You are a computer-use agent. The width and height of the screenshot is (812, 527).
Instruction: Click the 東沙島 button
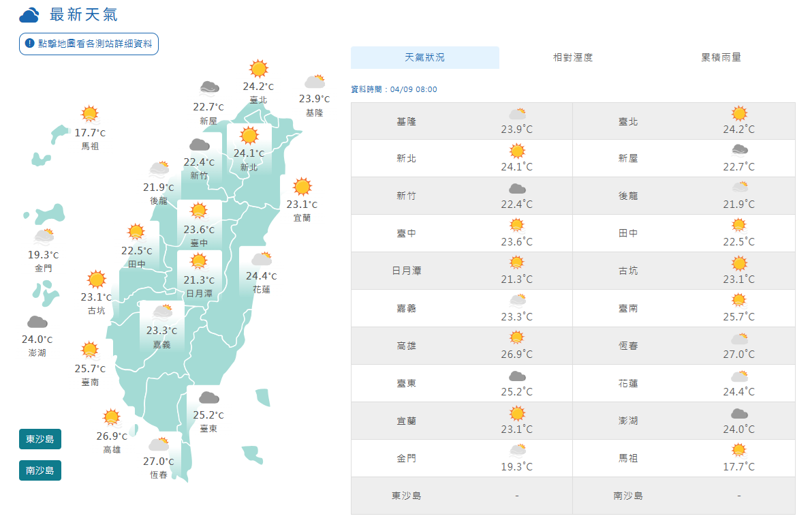(40, 439)
